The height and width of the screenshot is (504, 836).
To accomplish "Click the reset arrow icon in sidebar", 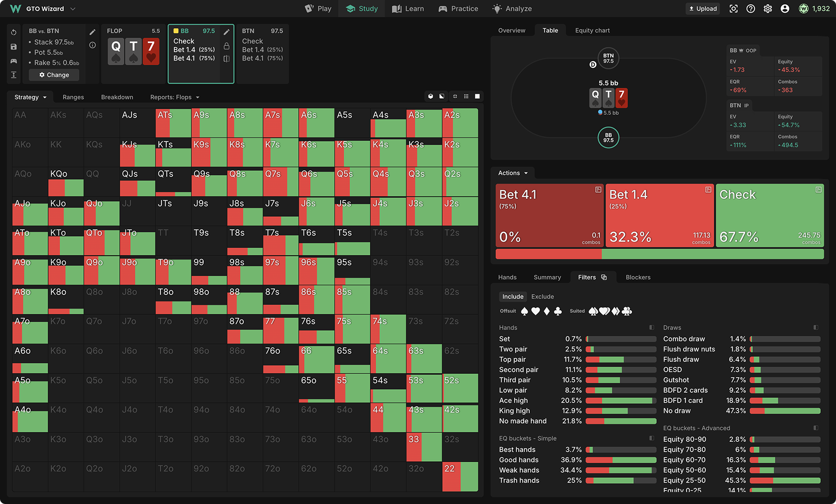I will pos(14,32).
